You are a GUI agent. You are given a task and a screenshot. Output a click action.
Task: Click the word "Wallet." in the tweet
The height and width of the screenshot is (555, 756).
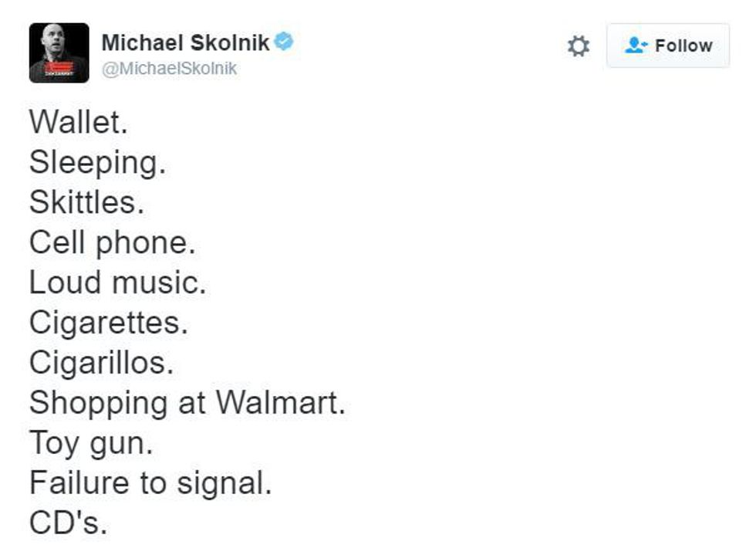click(x=78, y=124)
